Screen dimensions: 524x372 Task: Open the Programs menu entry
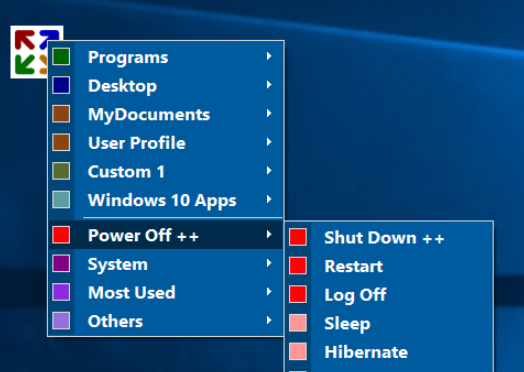(166, 56)
